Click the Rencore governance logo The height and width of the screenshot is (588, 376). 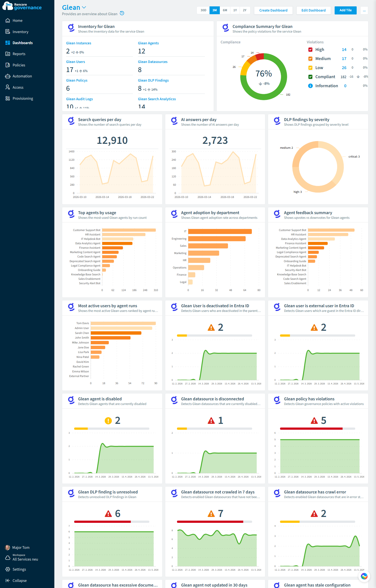22,6
